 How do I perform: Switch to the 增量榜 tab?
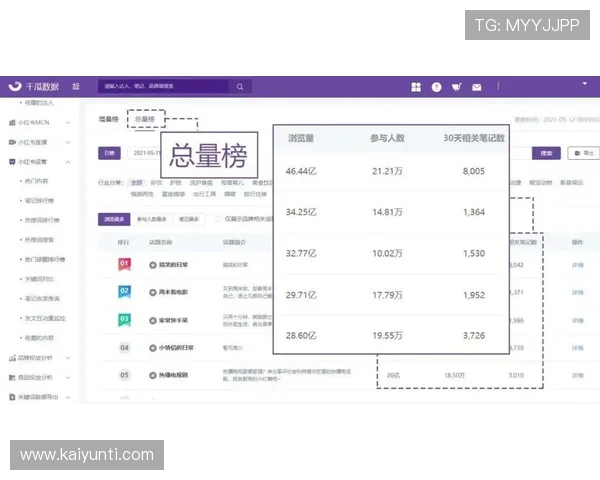(x=109, y=119)
